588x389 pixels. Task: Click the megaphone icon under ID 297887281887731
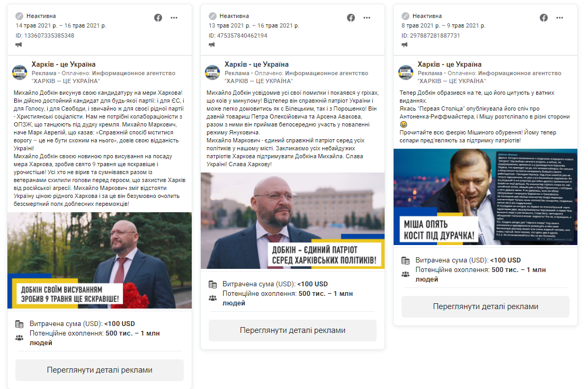(405, 44)
